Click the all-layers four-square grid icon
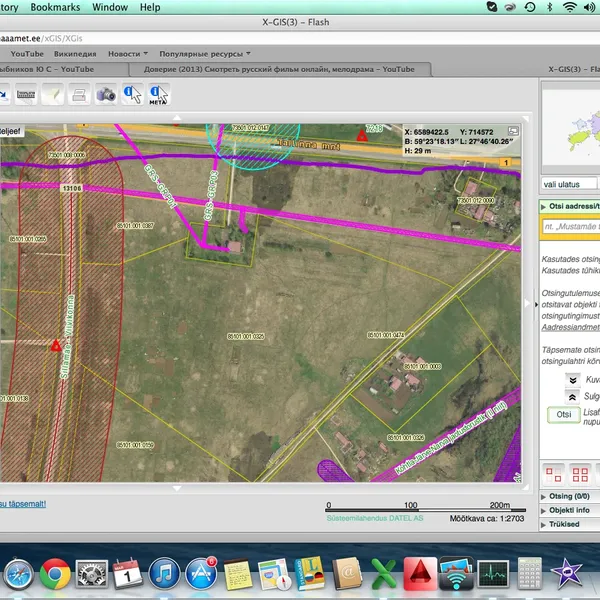Image resolution: width=600 pixels, height=600 pixels. (580, 474)
